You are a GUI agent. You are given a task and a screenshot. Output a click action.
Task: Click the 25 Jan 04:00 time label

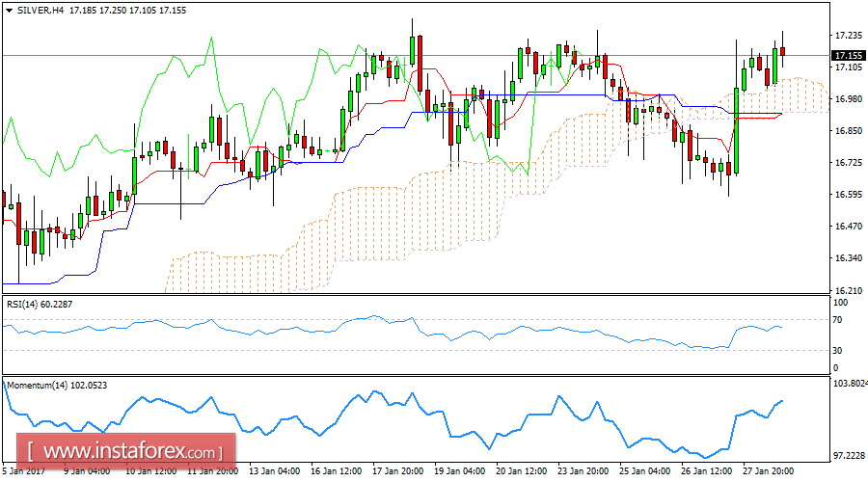click(x=644, y=471)
